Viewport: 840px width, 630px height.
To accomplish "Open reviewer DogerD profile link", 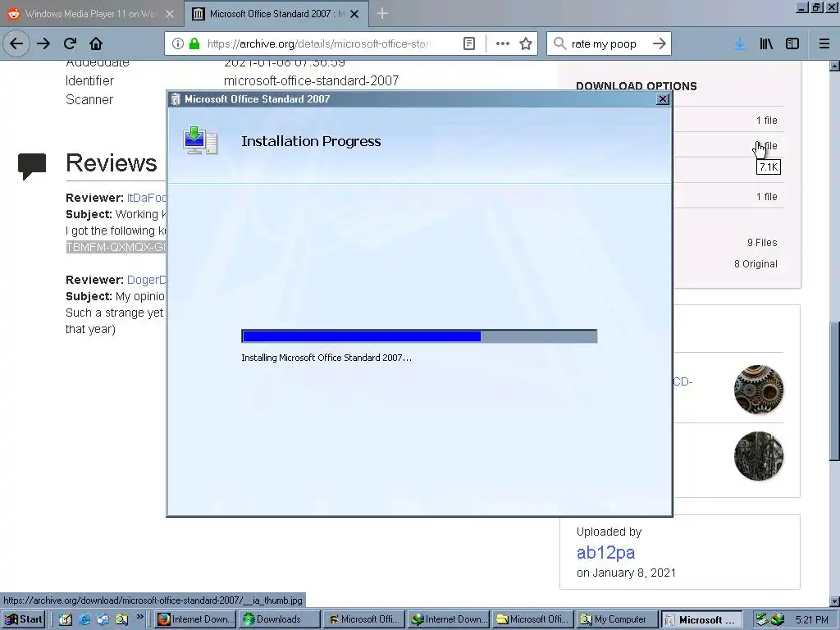I will tap(147, 280).
